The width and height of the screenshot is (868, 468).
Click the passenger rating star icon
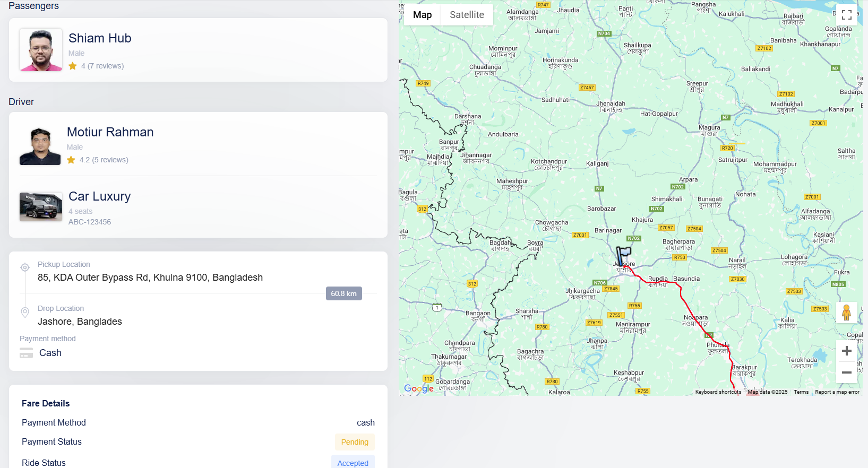pos(73,66)
